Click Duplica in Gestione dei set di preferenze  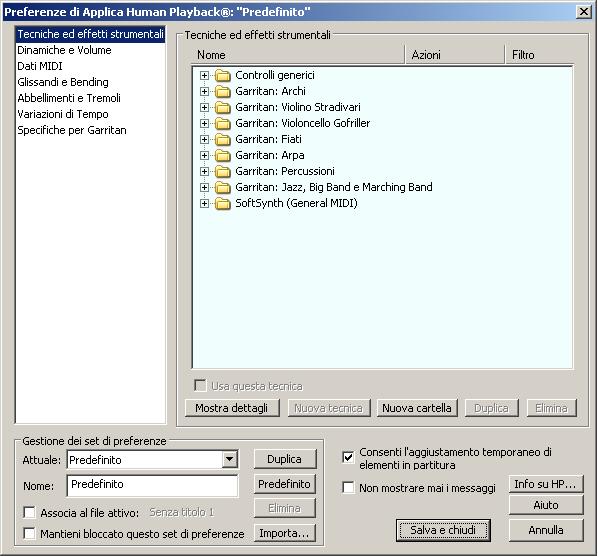[x=285, y=459]
